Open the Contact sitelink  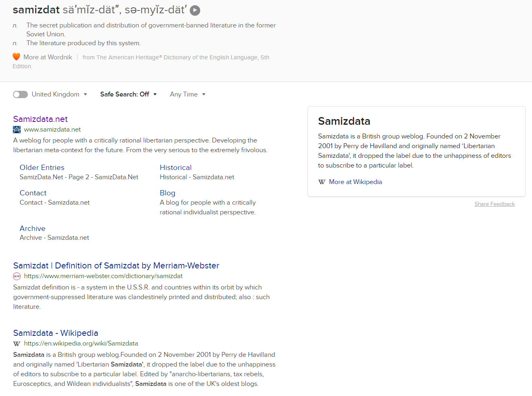pos(33,193)
